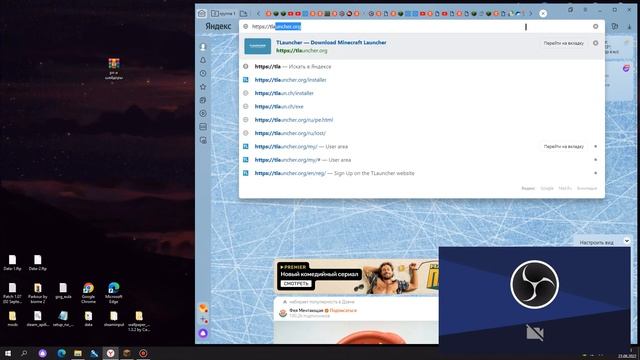Select the tlaun.ch/installer suggestion
The height and width of the screenshot is (360, 640).
[422, 93]
